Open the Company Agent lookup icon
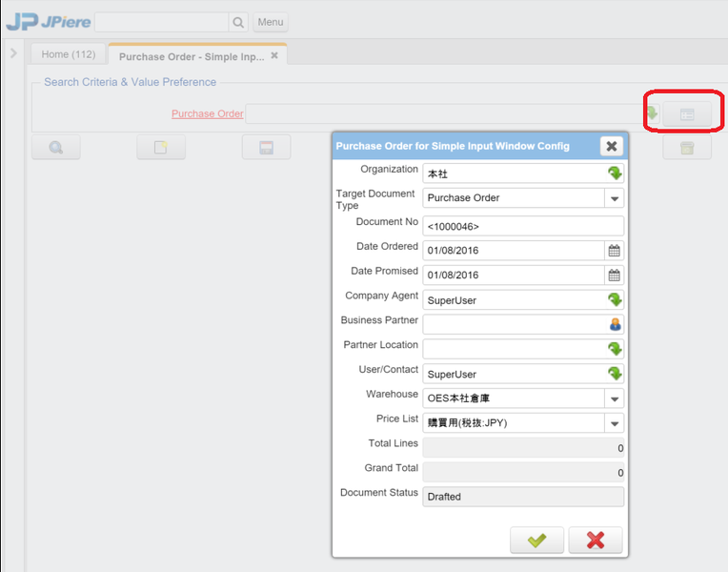Viewport: 728px width, 572px height. point(615,299)
